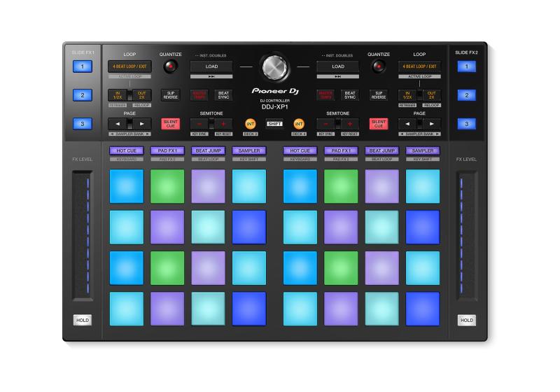Lower left deck Semitone with minus
The height and width of the screenshot is (392, 560).
(x=199, y=124)
